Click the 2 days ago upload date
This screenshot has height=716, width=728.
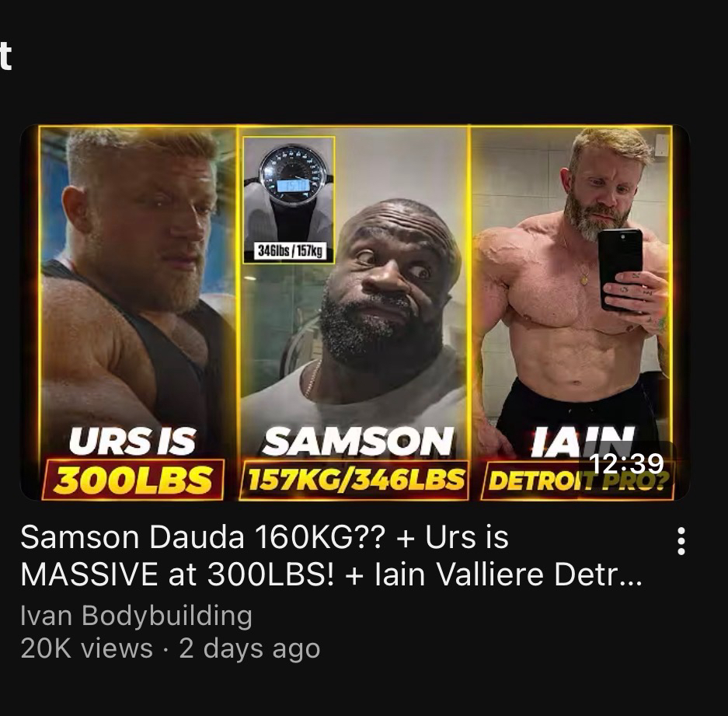click(x=249, y=648)
